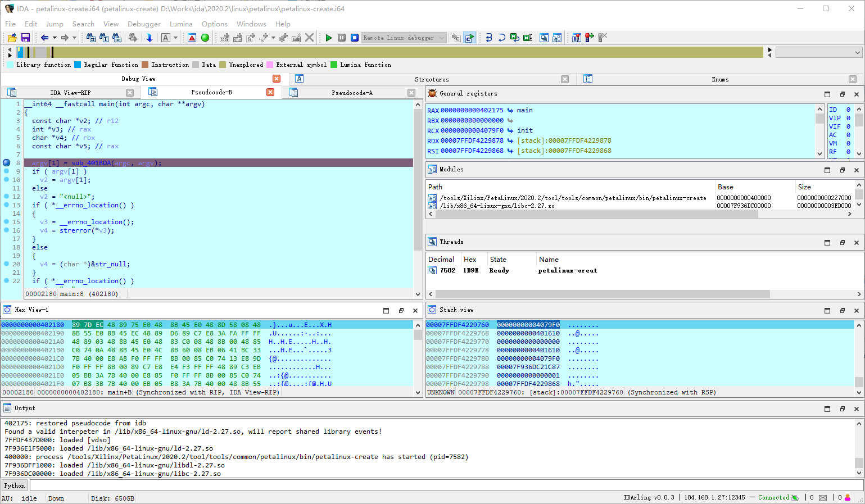
Task: Click the run to cursor icon
Action: click(528, 38)
